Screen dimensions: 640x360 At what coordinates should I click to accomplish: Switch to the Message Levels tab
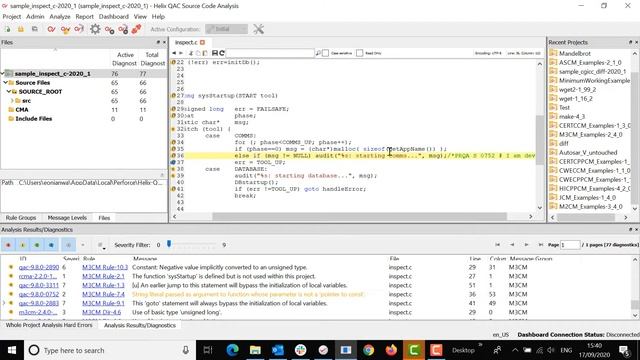click(x=67, y=218)
